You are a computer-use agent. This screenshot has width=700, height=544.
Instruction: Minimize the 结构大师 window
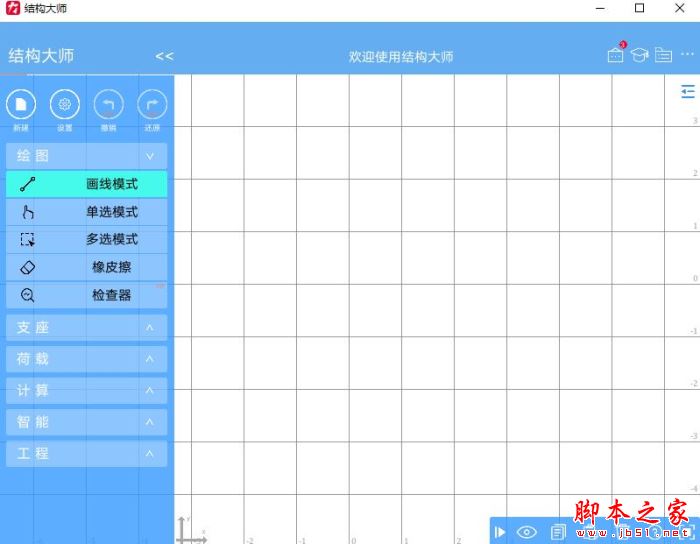click(600, 8)
